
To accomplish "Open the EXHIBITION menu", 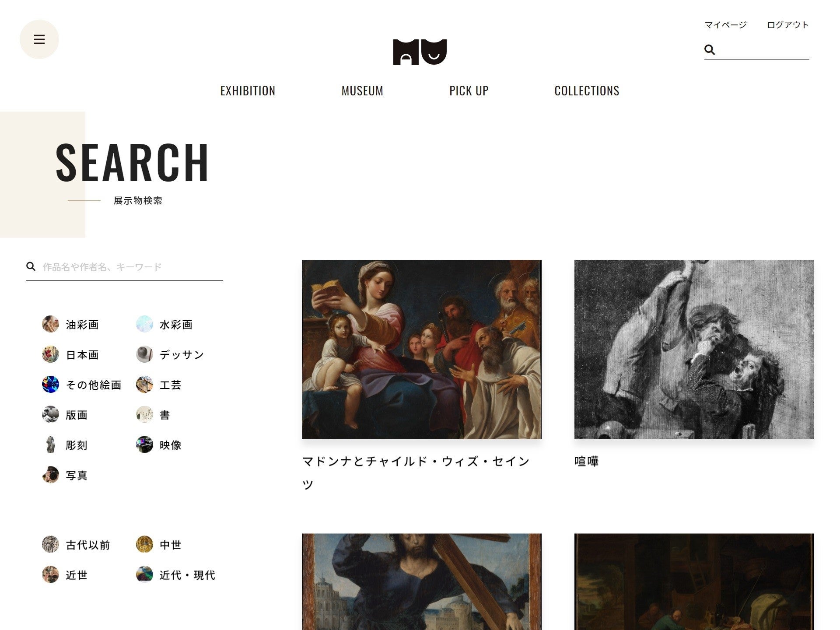I will (248, 91).
